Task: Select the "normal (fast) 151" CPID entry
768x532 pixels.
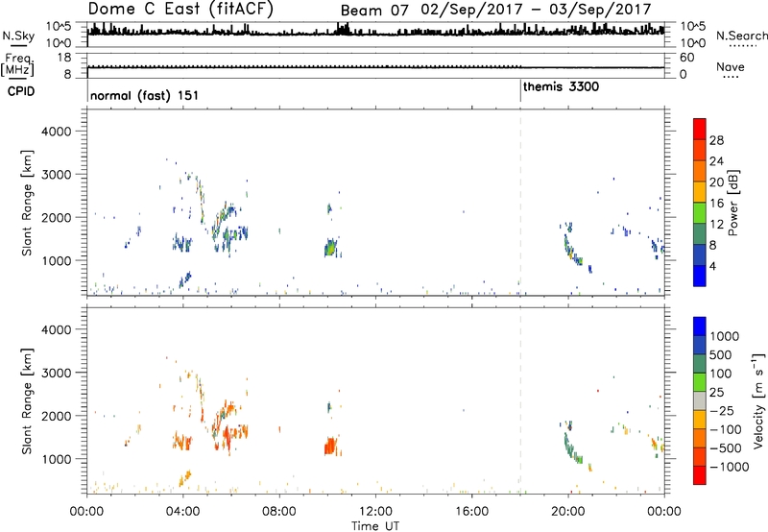Action: [x=144, y=95]
